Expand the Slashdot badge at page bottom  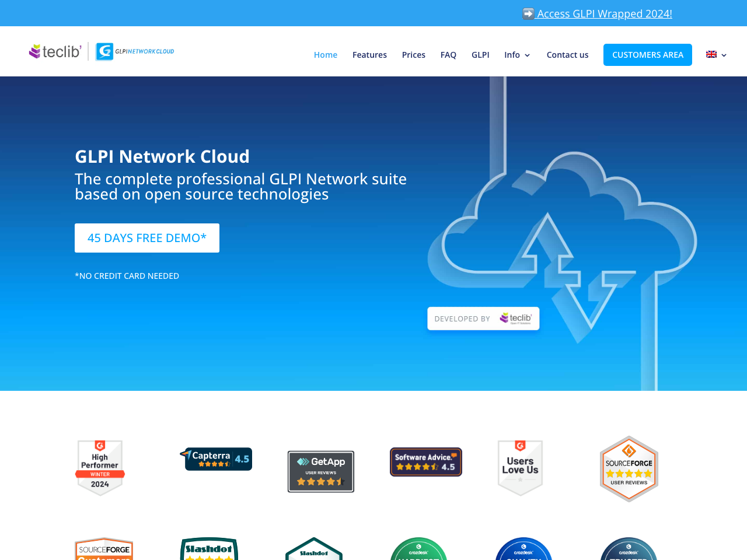click(208, 548)
